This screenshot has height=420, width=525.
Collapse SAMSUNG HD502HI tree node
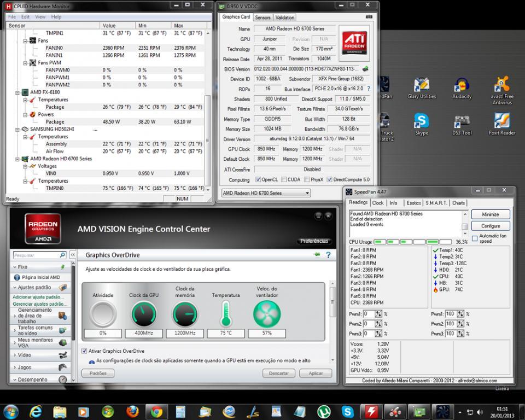click(x=17, y=129)
